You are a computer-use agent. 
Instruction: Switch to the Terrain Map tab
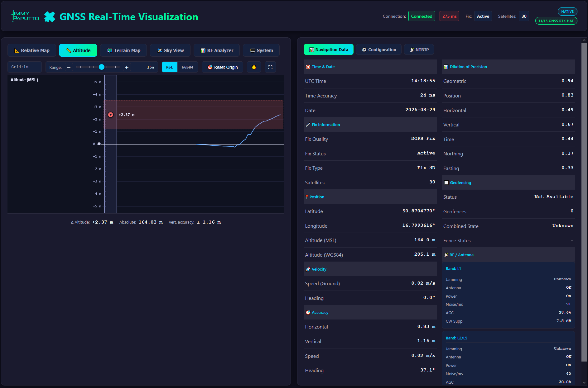point(123,50)
